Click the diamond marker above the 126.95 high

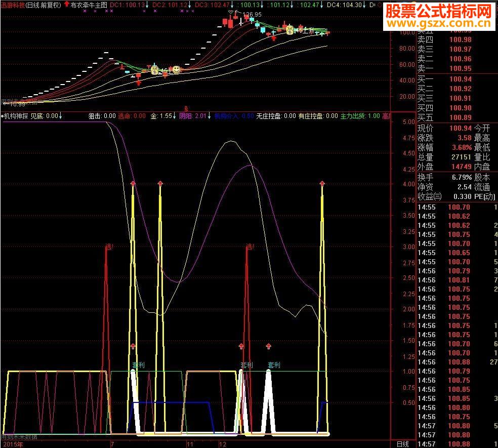pyautogui.click(x=231, y=12)
